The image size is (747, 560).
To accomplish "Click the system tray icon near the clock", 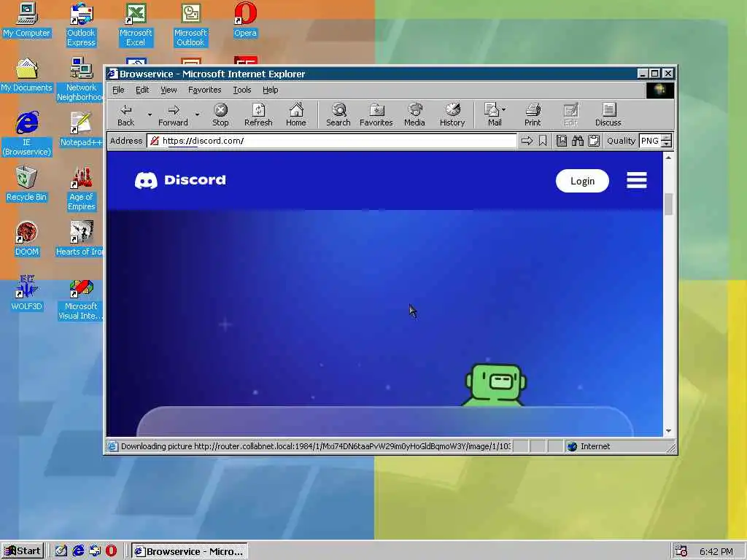I will tap(681, 551).
